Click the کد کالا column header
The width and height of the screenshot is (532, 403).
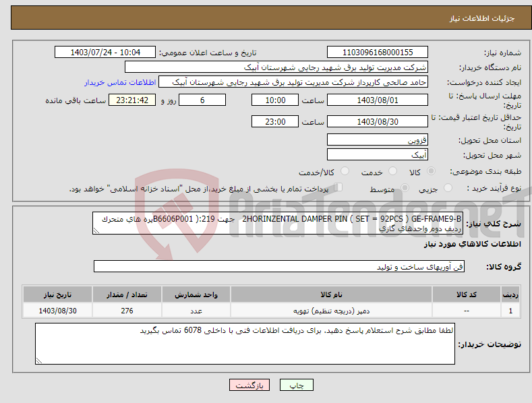466,294
